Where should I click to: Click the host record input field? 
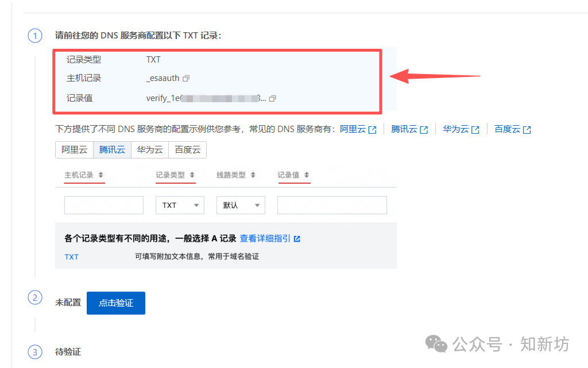(x=103, y=205)
